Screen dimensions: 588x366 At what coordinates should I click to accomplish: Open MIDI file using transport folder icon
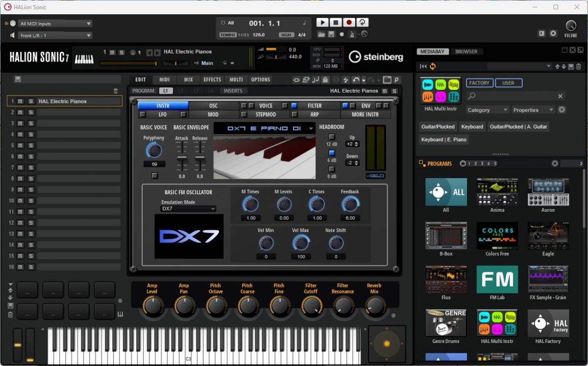tap(321, 34)
